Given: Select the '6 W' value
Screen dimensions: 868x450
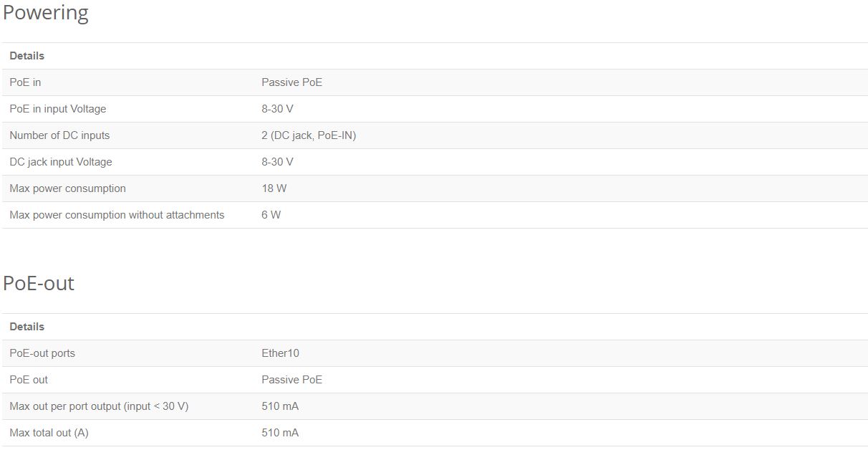Looking at the screenshot, I should 271,215.
